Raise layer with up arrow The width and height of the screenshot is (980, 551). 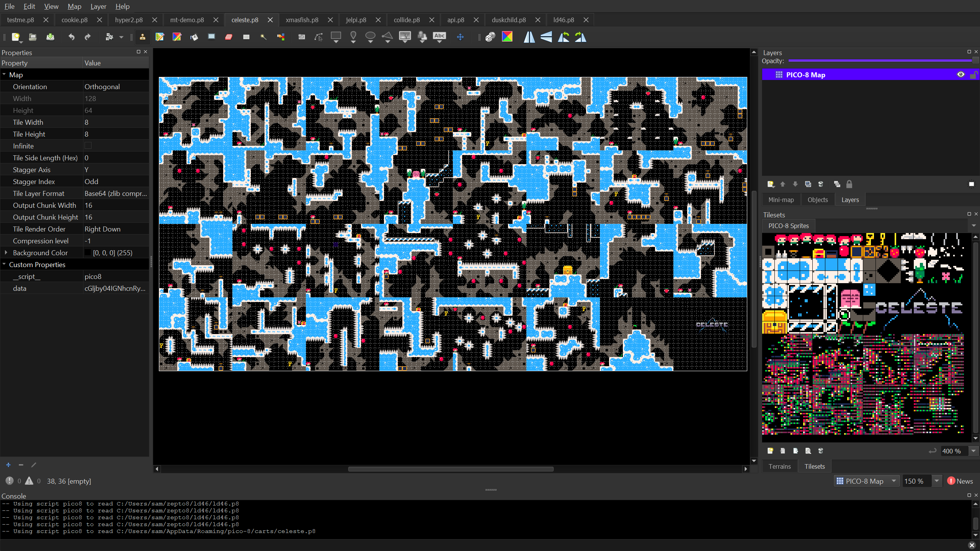[x=782, y=184]
